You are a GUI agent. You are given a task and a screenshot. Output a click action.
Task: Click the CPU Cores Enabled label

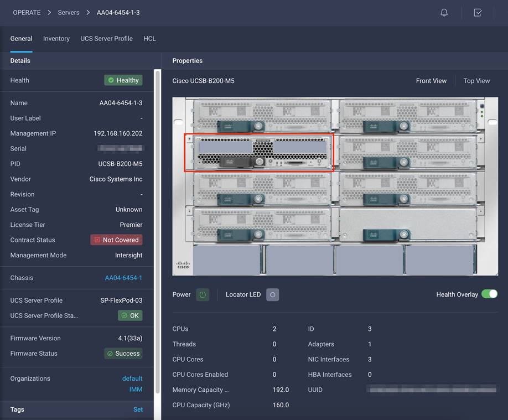[200, 374]
